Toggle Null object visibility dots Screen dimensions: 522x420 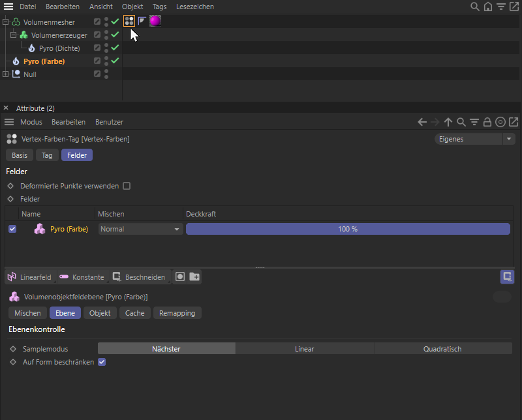pos(106,74)
